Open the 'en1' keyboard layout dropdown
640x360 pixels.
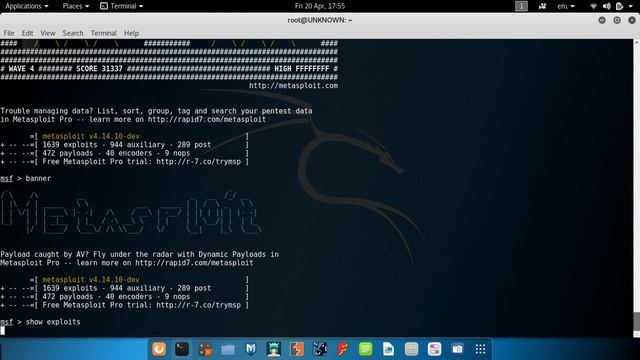[566, 6]
